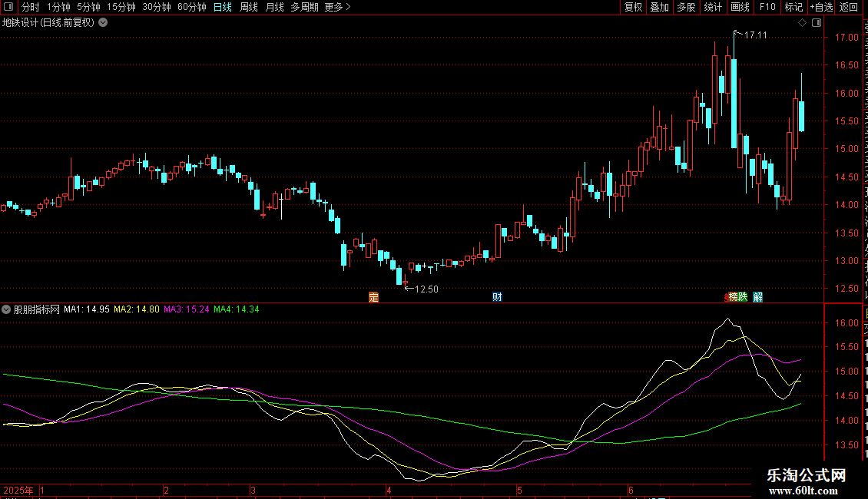This screenshot has height=499, width=868.
Task: Select the 5分钟 period
Action: 88,7
